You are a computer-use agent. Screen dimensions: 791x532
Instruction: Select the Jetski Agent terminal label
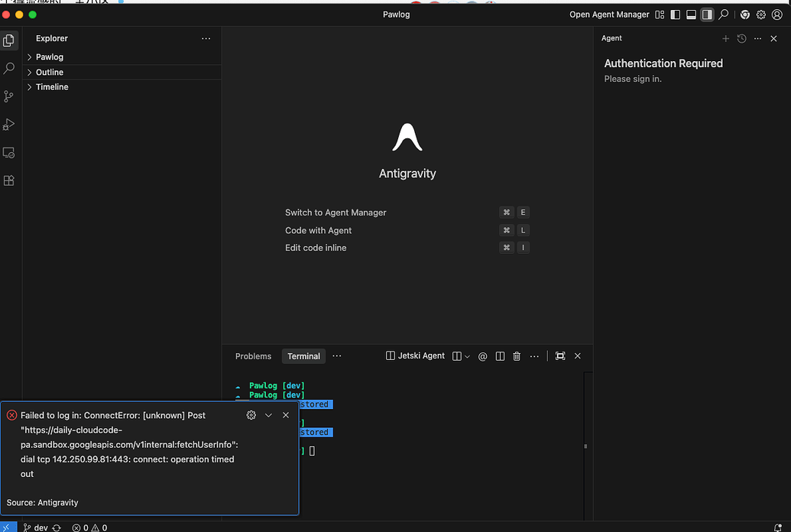[x=415, y=356]
